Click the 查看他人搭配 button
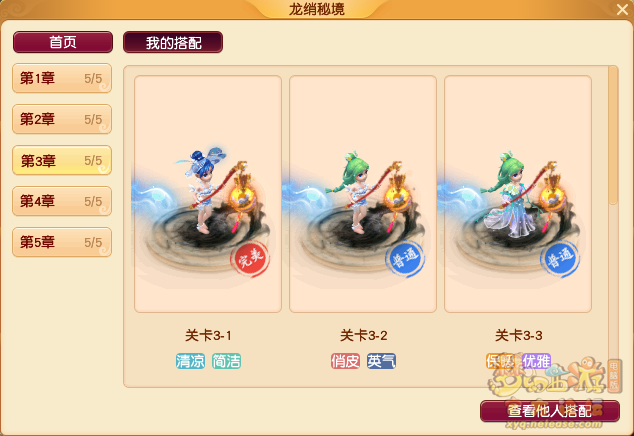 point(550,411)
